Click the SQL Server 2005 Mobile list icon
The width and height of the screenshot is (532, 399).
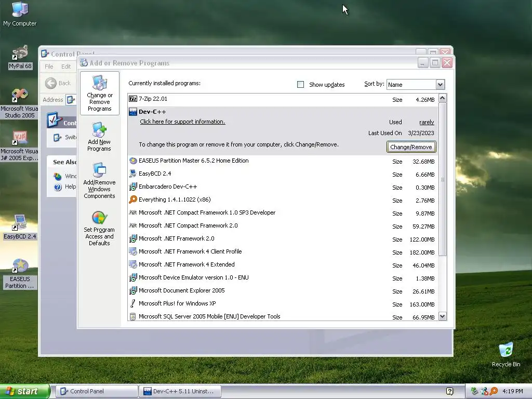point(133,316)
